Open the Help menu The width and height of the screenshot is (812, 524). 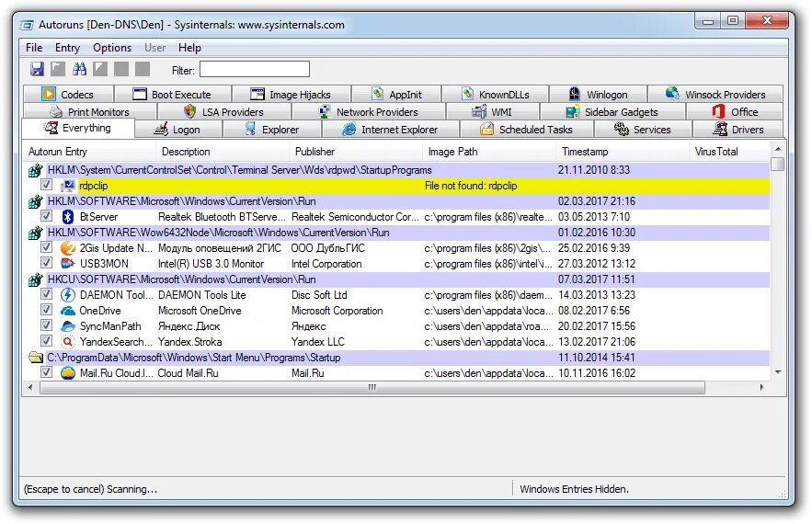point(189,48)
